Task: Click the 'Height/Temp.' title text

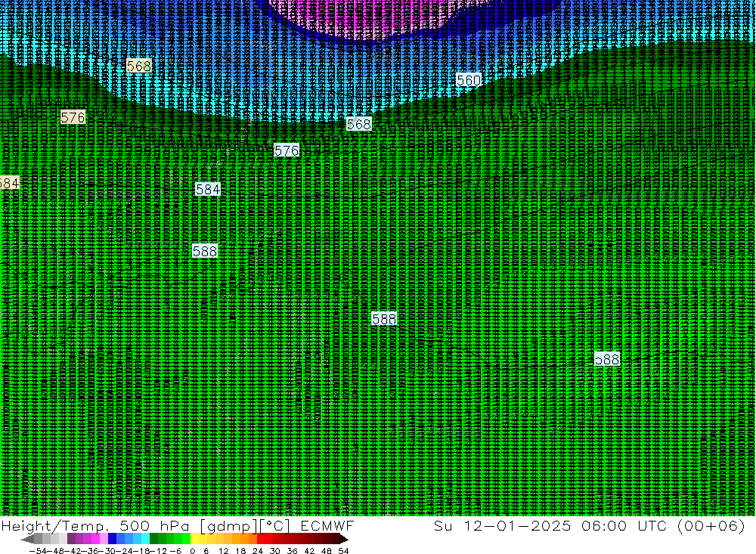Action: [55, 526]
